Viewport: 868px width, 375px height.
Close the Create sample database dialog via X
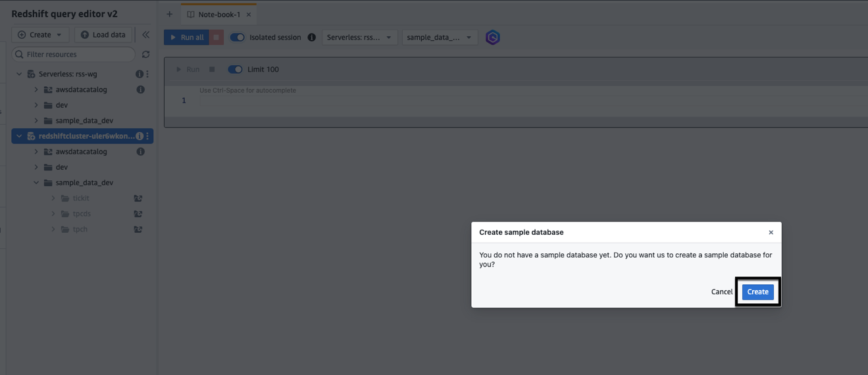(x=771, y=232)
